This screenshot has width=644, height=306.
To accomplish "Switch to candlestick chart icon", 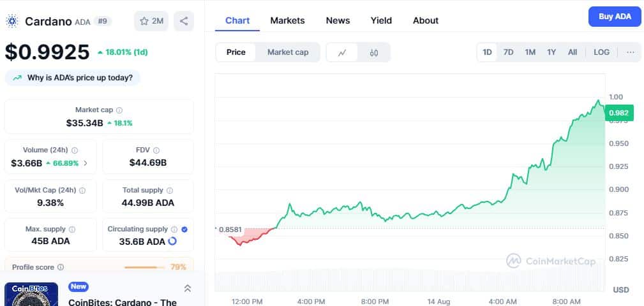I will coord(374,52).
